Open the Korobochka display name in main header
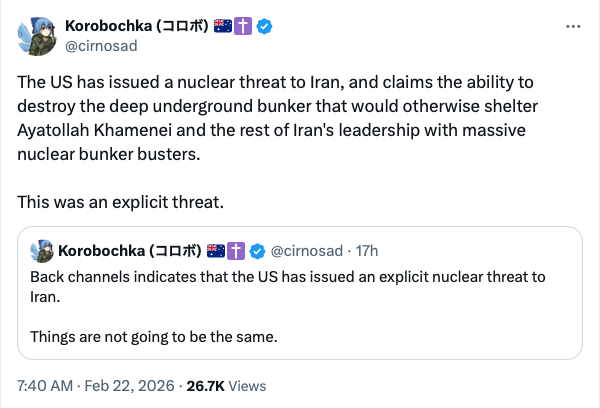Screen dimensions: 600x408 tap(135, 26)
